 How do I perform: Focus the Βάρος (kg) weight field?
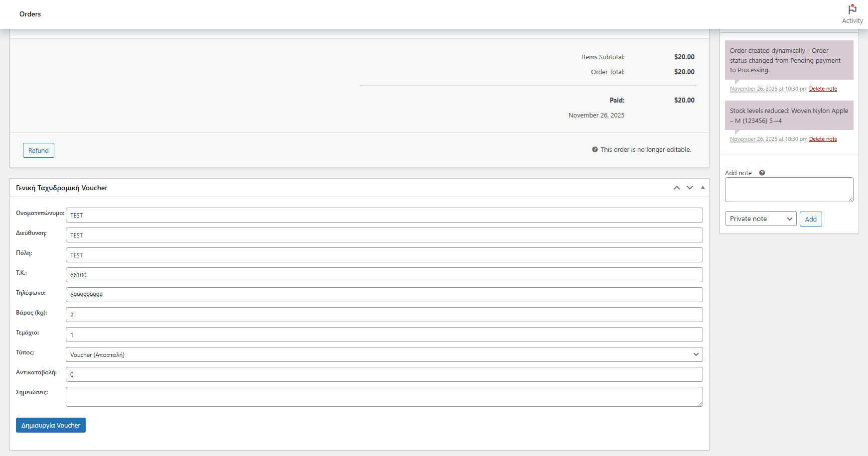(x=384, y=315)
